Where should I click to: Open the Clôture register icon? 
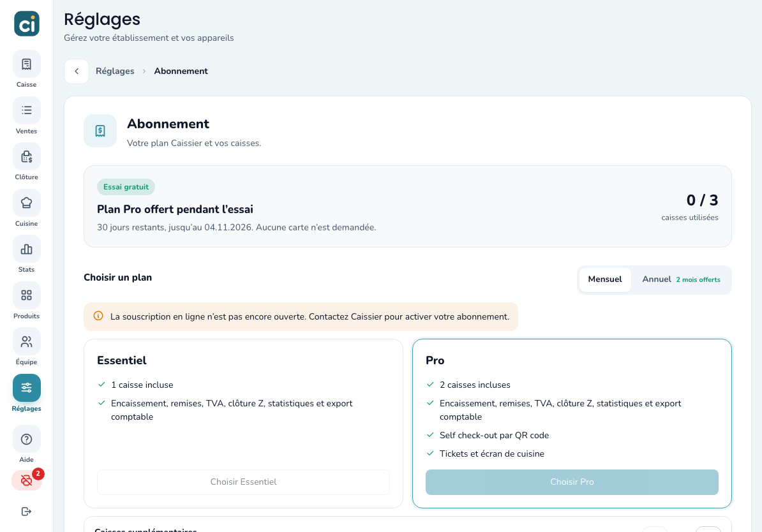27,156
